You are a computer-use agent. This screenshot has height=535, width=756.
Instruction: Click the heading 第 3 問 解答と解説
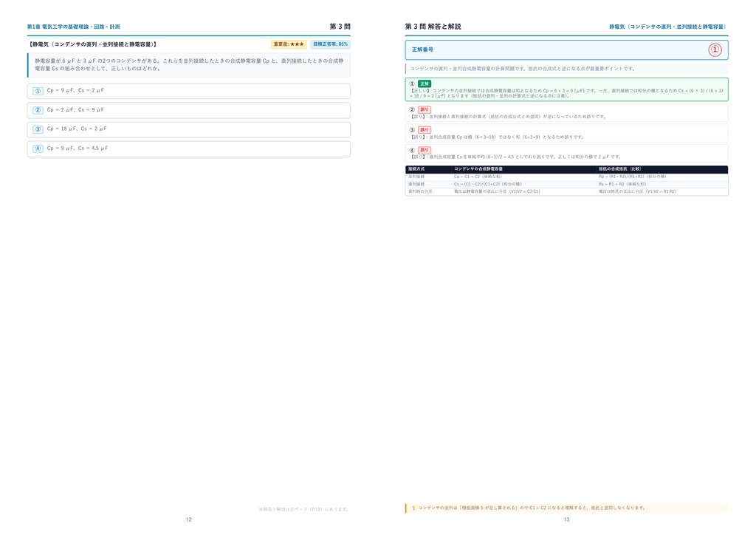[433, 27]
